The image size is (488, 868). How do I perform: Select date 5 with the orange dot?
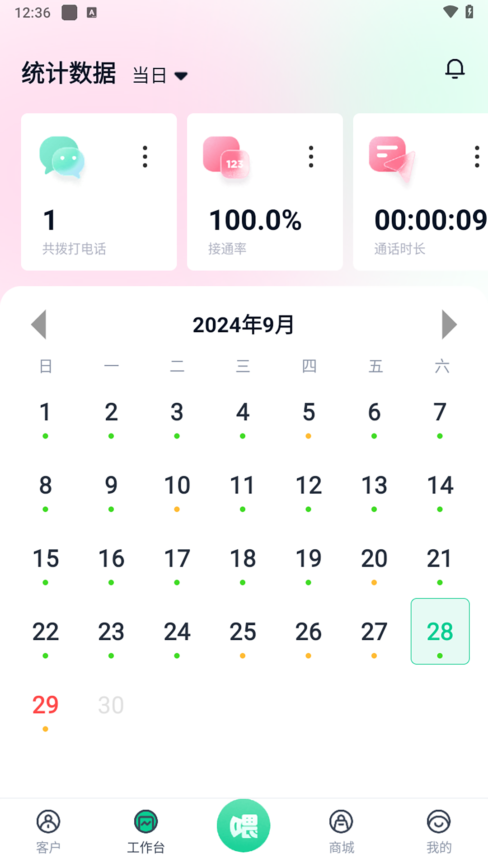[x=309, y=412]
